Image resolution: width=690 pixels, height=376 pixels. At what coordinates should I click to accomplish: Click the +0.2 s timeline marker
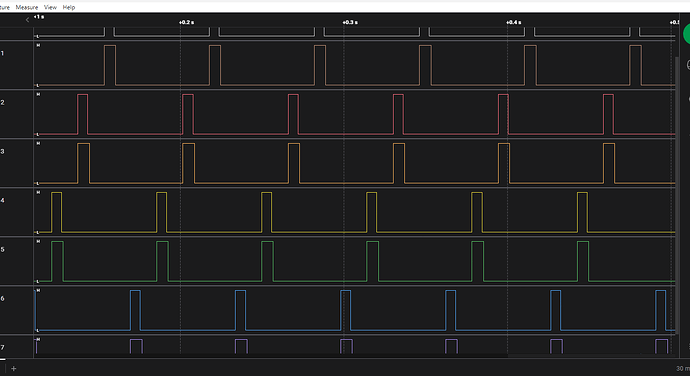186,22
